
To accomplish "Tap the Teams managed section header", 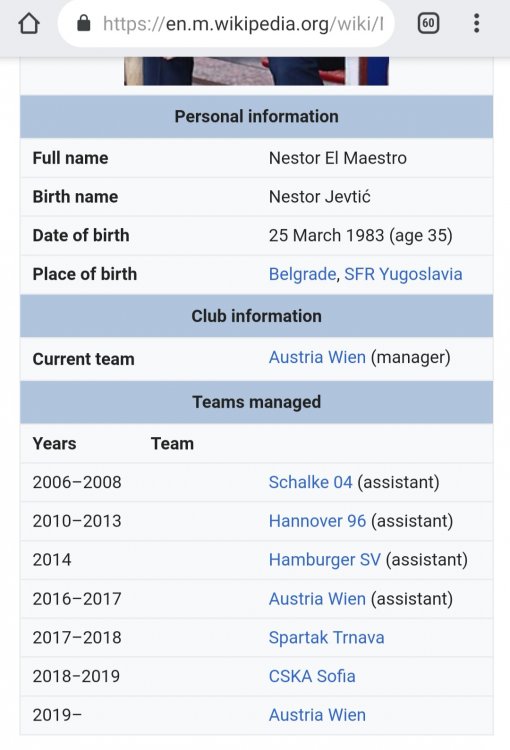I will [256, 402].
